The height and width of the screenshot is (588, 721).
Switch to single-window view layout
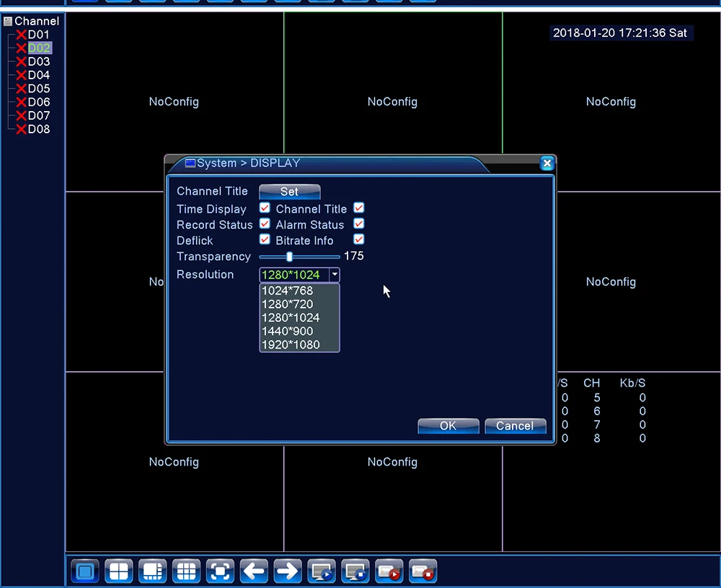(x=85, y=571)
